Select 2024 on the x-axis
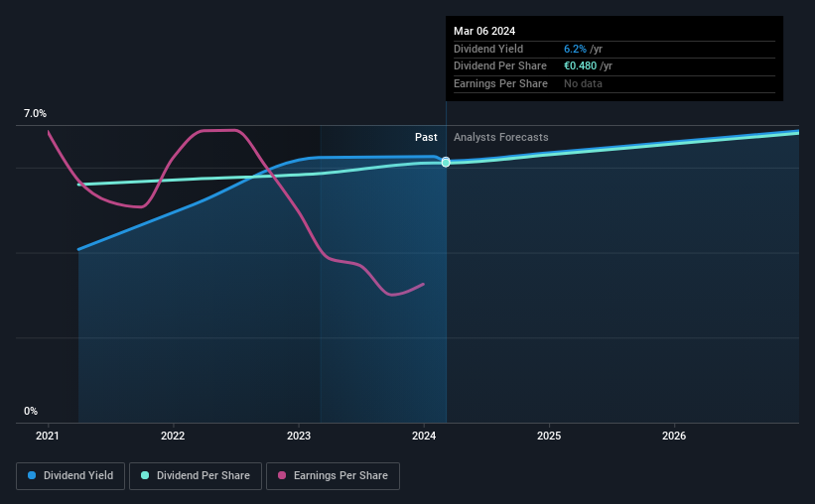 [424, 436]
